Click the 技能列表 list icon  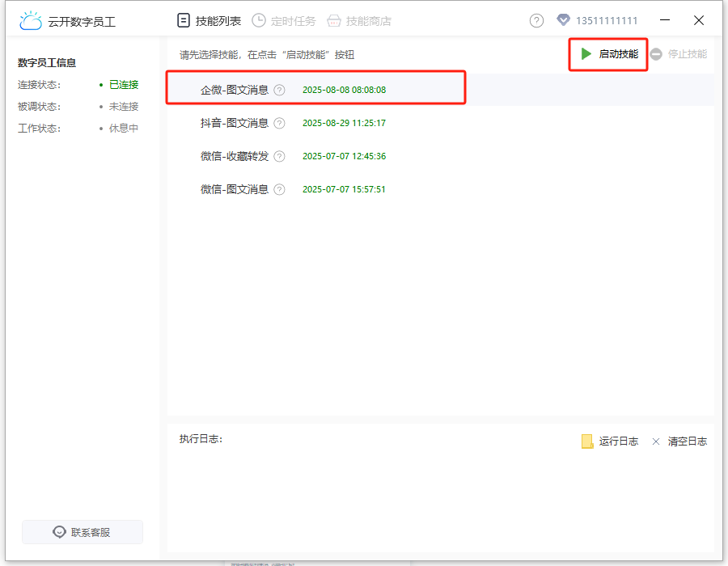(x=184, y=21)
